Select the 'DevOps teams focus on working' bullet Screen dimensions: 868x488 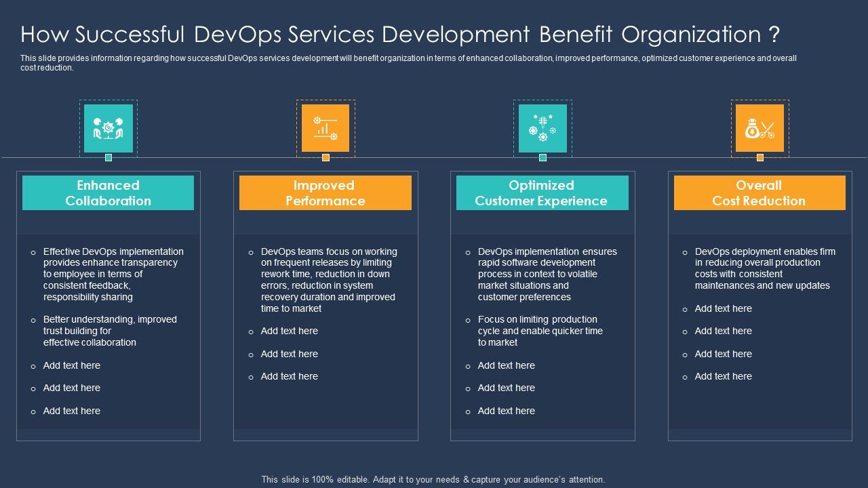click(329, 280)
